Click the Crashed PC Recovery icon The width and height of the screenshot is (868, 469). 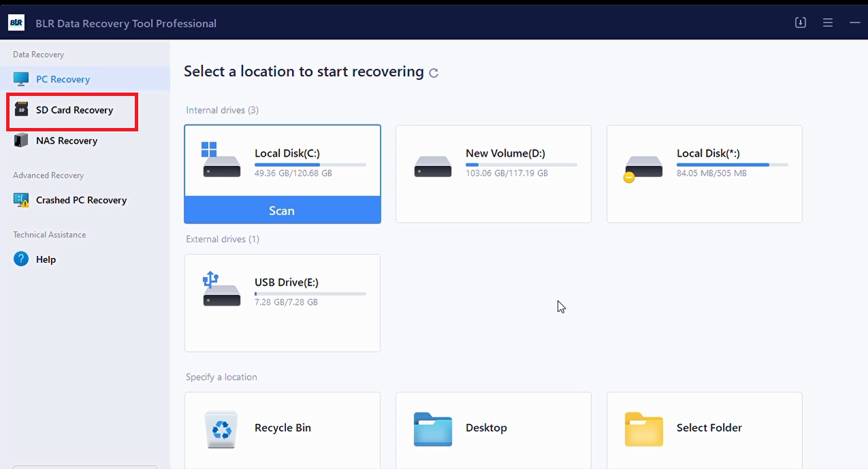(21, 200)
